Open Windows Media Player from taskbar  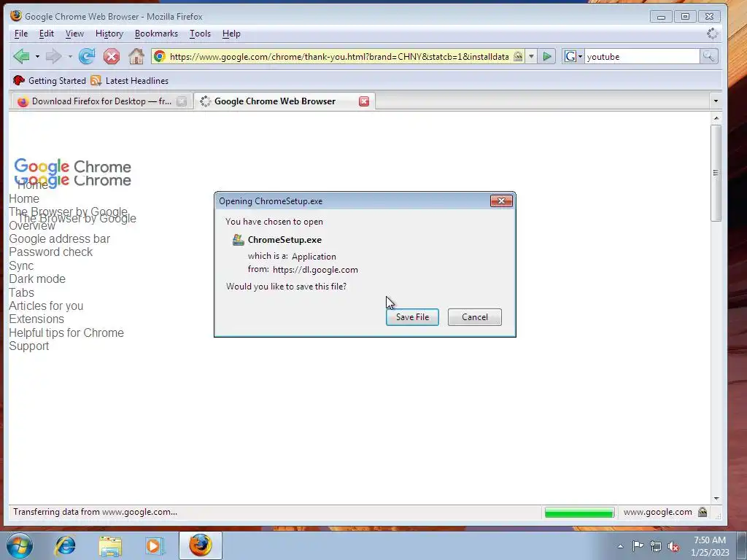155,545
